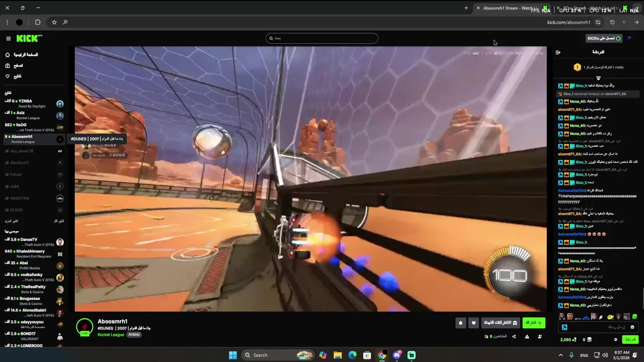Open KhaledAlmasry Resident Evil Requiem channel

coord(34,254)
